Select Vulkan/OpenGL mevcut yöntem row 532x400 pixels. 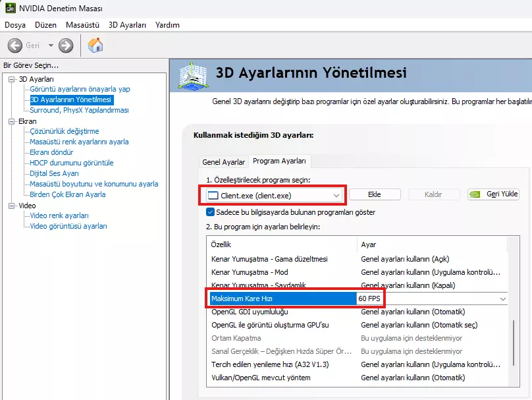tap(358, 378)
